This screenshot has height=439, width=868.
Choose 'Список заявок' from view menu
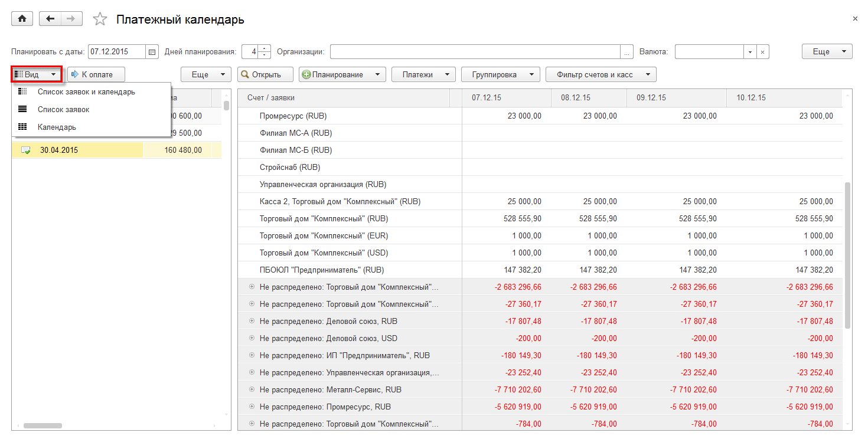[64, 110]
